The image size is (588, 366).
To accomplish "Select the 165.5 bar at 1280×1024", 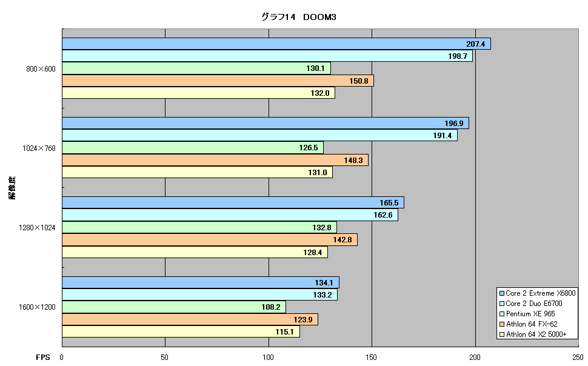I will (233, 203).
